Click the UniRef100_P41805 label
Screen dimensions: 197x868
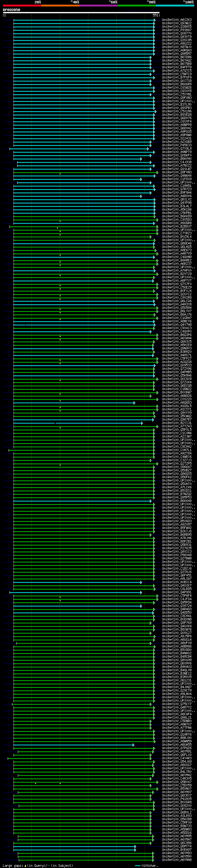(177, 799)
